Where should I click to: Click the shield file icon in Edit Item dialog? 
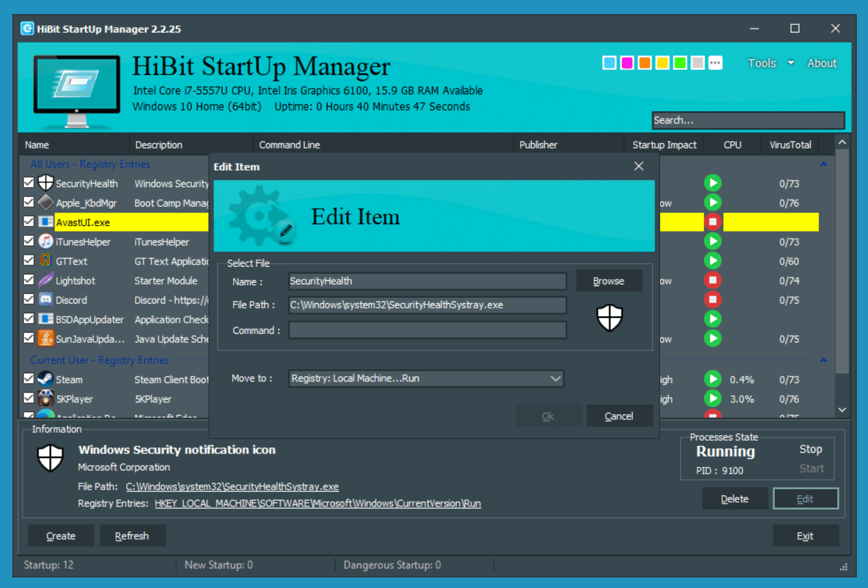coord(609,318)
